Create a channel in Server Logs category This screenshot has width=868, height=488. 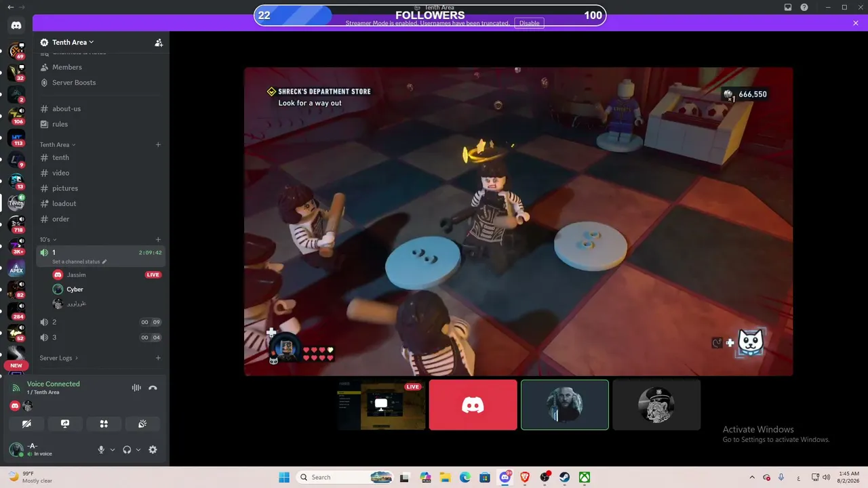point(158,358)
